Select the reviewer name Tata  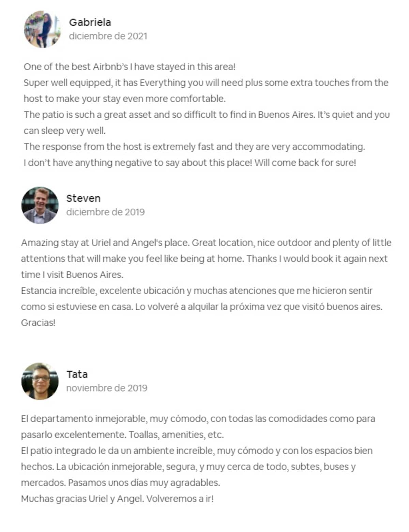(x=77, y=374)
